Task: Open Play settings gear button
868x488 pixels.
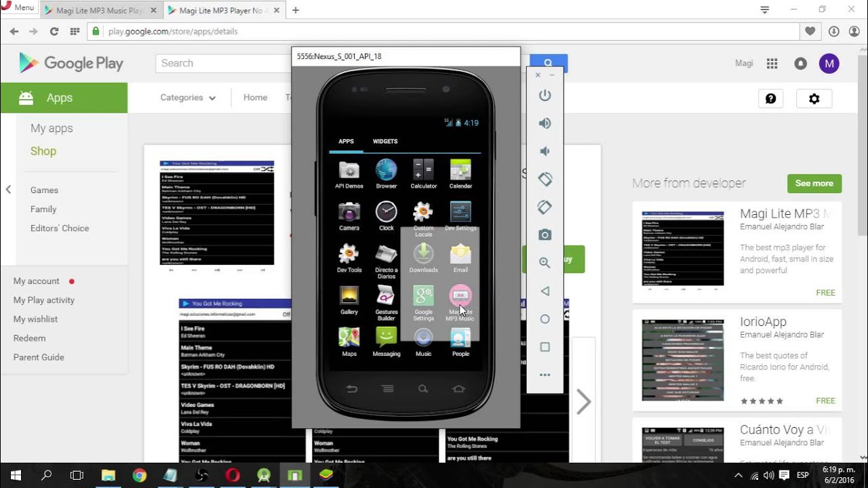Action: 814,98
